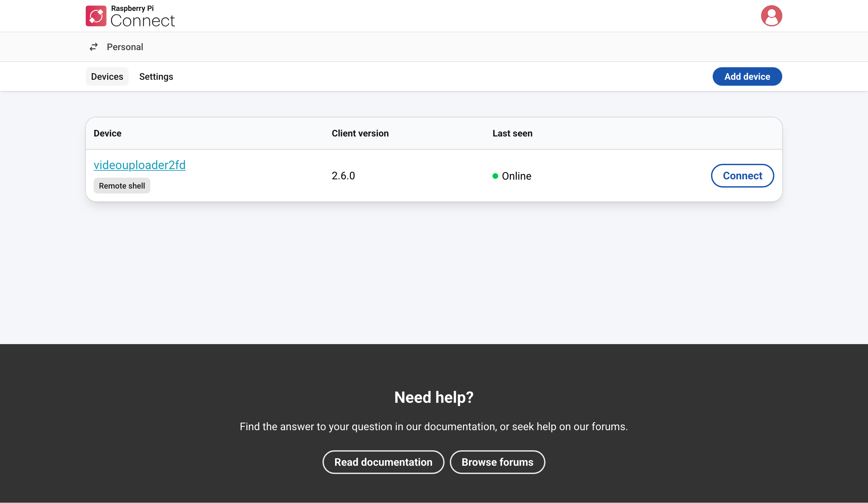The width and height of the screenshot is (868, 503).
Task: Click the Add device button
Action: 747,76
